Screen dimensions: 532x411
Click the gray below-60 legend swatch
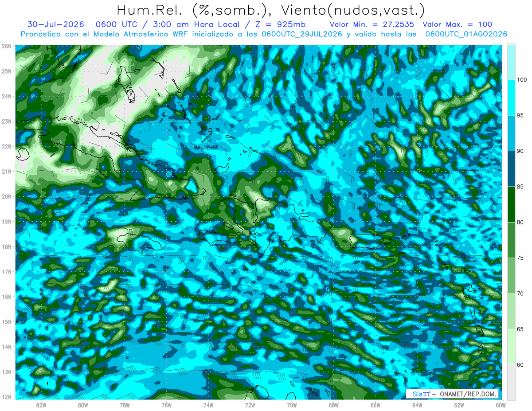[511, 382]
